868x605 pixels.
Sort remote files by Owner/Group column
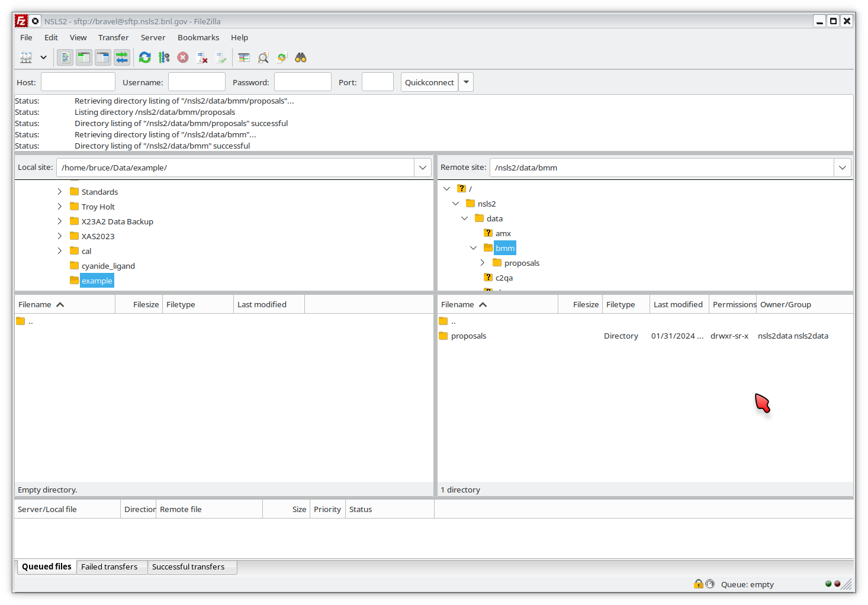tap(805, 304)
